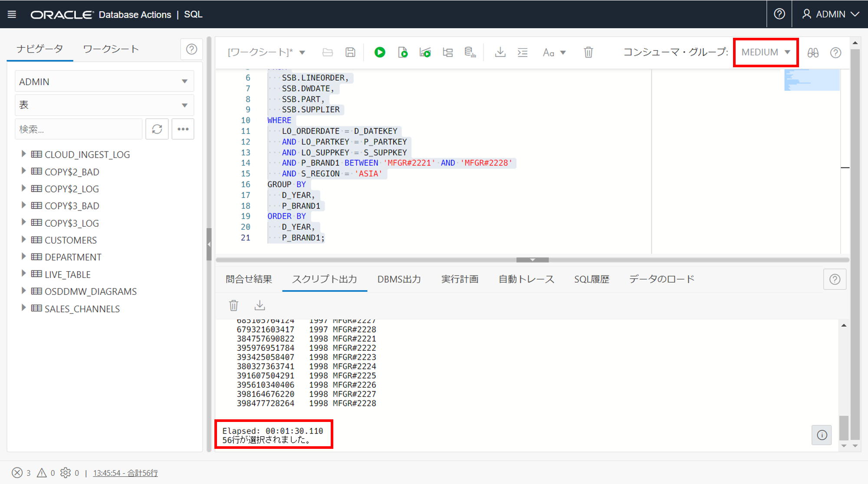This screenshot has height=484, width=868.
Task: Open the MEDIUM consumer group dropdown
Action: 766,53
